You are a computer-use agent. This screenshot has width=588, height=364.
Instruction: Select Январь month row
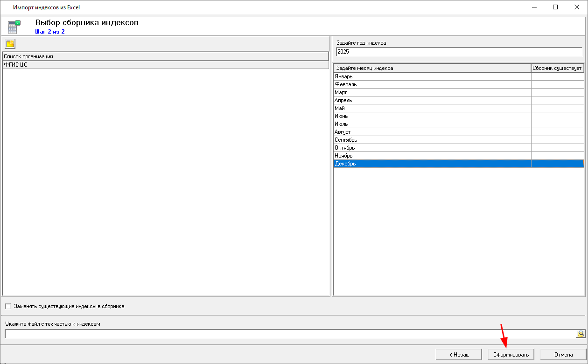(x=432, y=76)
